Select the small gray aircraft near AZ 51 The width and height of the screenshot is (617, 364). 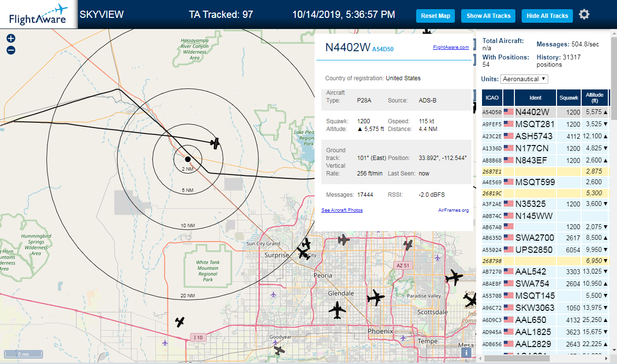coord(408,245)
